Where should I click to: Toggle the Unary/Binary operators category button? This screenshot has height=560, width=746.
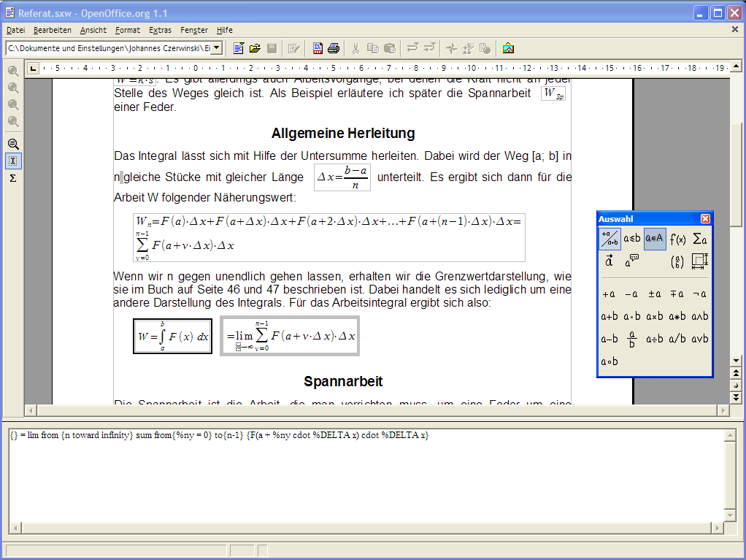pyautogui.click(x=610, y=239)
